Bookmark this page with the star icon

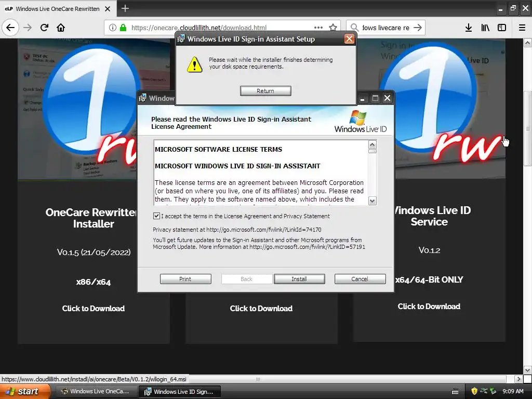[x=333, y=28]
